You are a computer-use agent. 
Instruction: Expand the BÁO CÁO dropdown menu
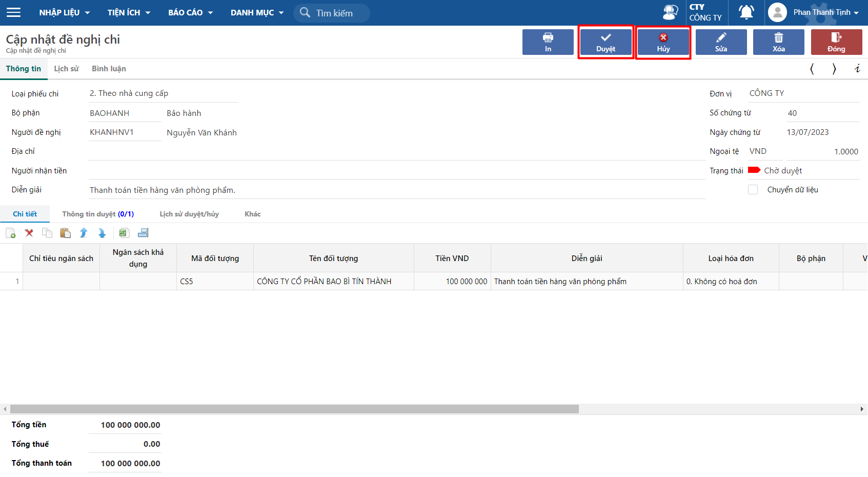[190, 12]
